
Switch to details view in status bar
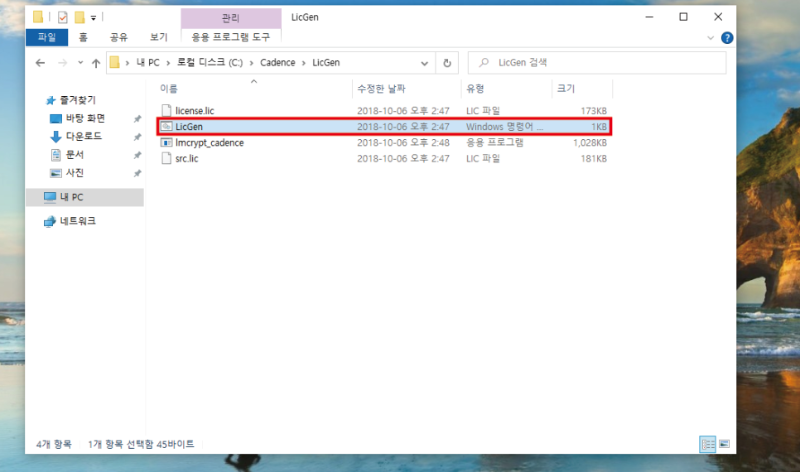pyautogui.click(x=707, y=444)
